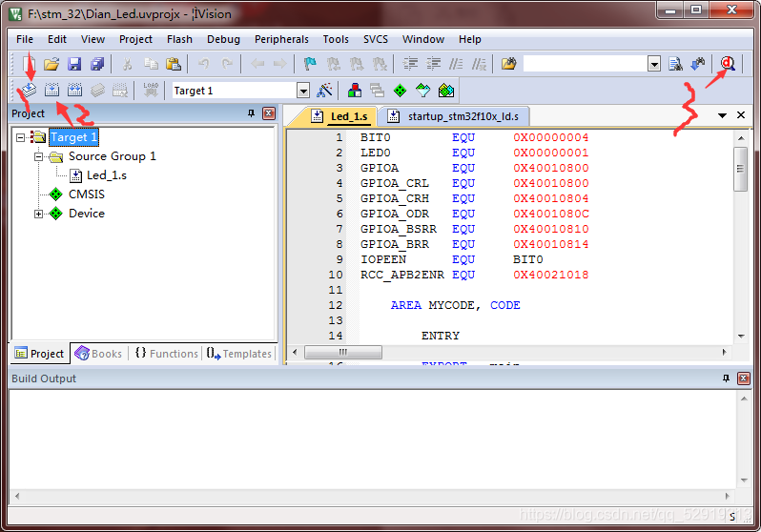Build target files icon
The image size is (761, 532).
[51, 91]
